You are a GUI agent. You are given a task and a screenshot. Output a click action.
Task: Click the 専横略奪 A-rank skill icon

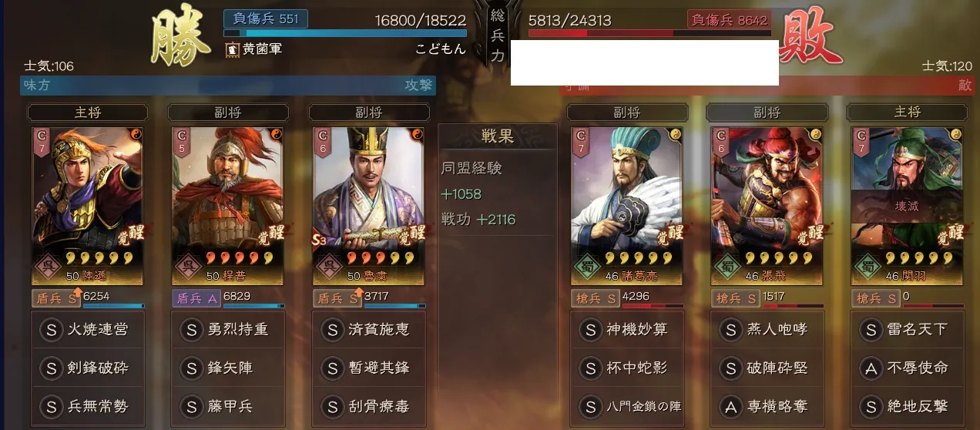730,407
